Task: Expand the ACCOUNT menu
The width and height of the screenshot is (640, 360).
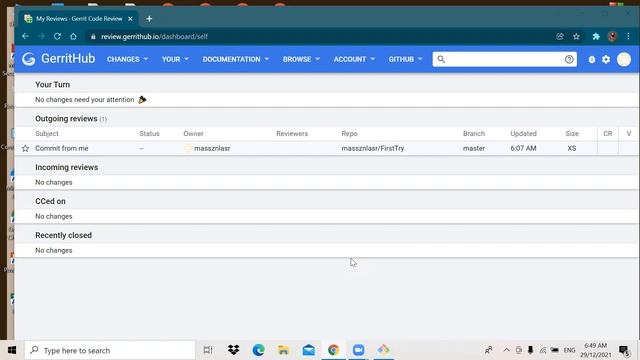Action: click(x=354, y=59)
